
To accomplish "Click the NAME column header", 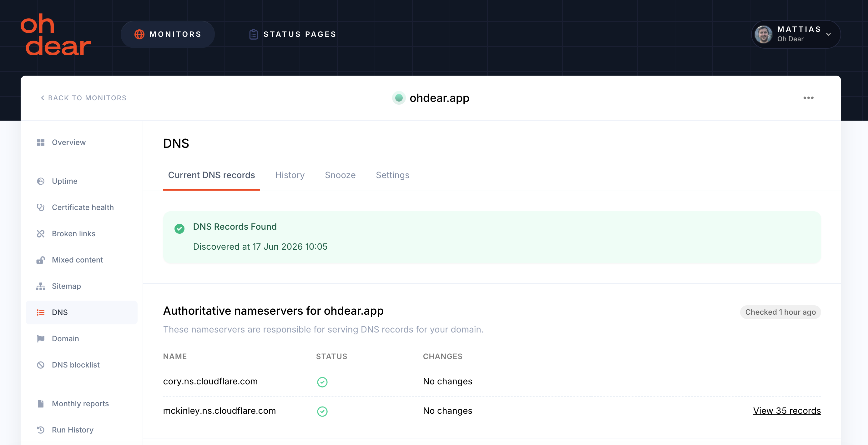I will coord(175,357).
